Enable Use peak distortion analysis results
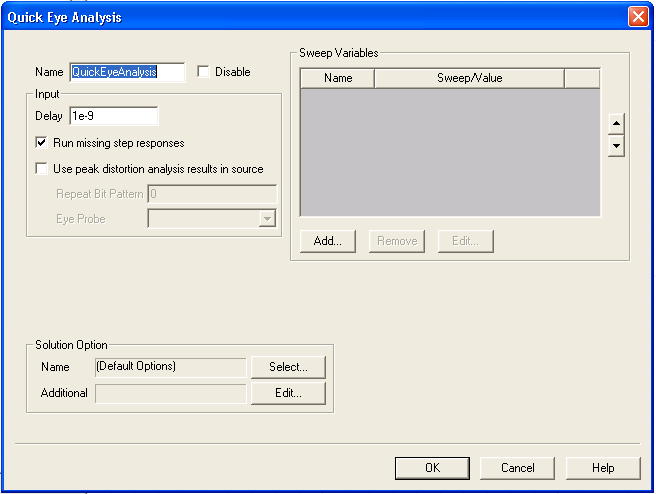This screenshot has height=494, width=656. point(42,169)
